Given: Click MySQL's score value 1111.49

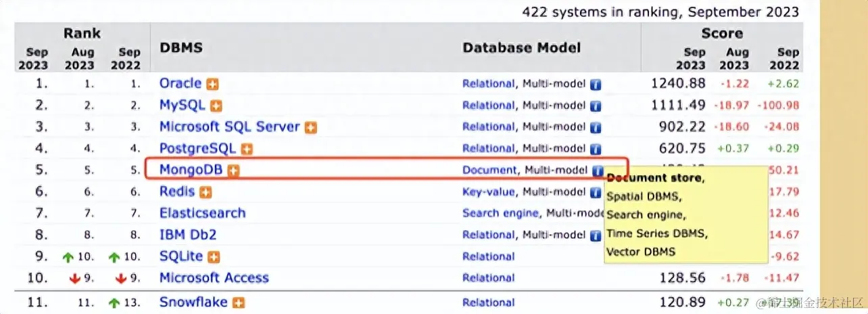Looking at the screenshot, I should [678, 106].
